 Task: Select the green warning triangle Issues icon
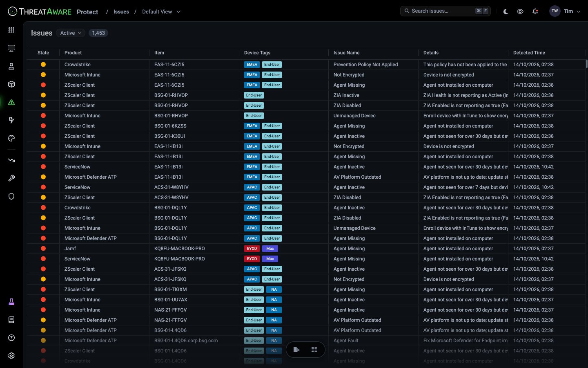(11, 102)
